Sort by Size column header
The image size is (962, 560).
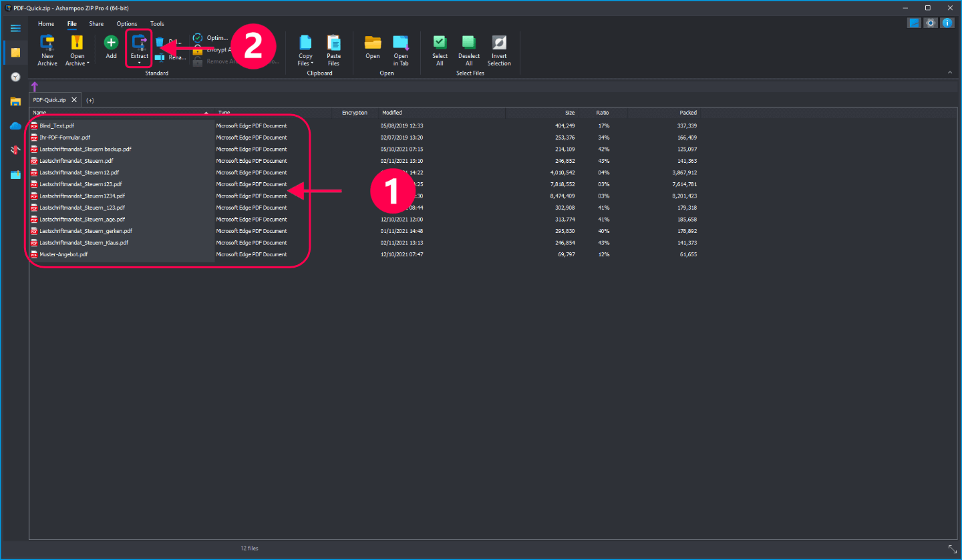coord(569,113)
